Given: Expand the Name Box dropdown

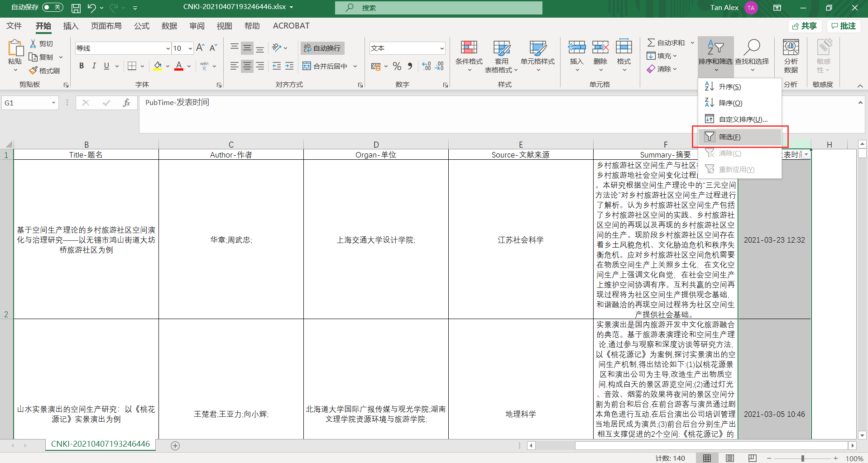Looking at the screenshot, I should coord(53,103).
